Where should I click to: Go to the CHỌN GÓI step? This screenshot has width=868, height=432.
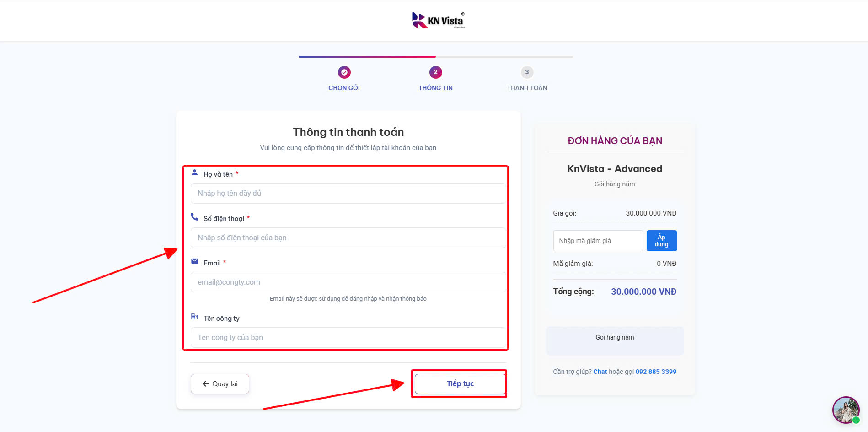[344, 88]
